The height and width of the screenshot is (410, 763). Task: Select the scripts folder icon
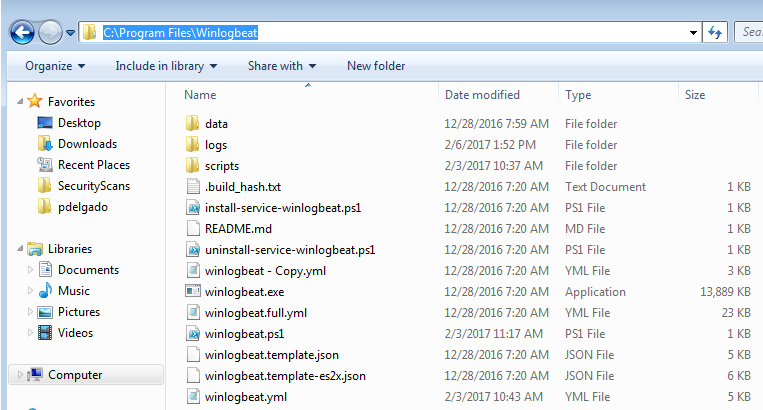[x=193, y=165]
